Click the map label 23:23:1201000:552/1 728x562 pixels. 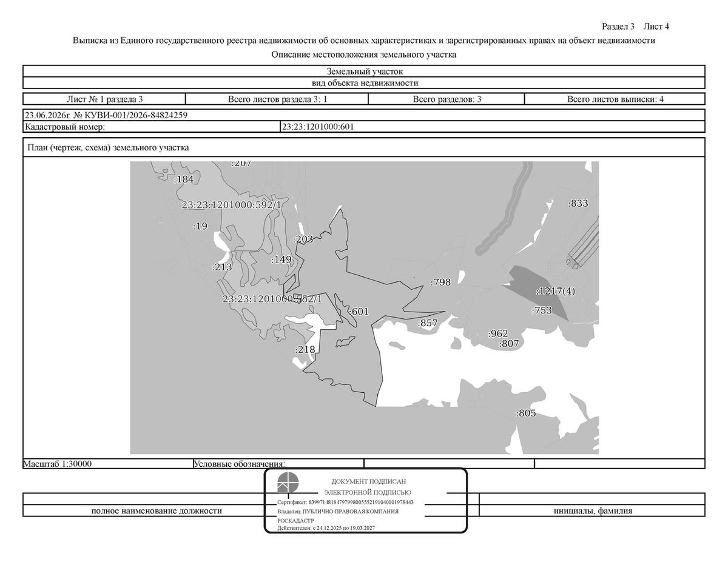(272, 299)
